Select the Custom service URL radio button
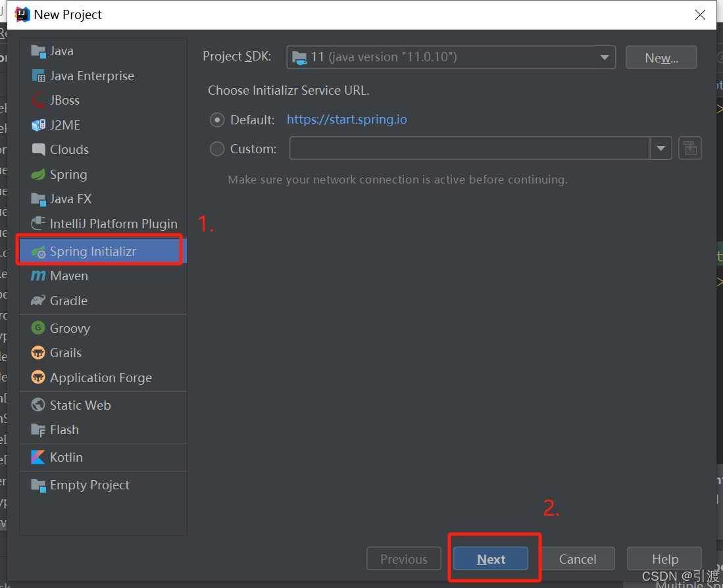Image resolution: width=723 pixels, height=588 pixels. click(217, 149)
